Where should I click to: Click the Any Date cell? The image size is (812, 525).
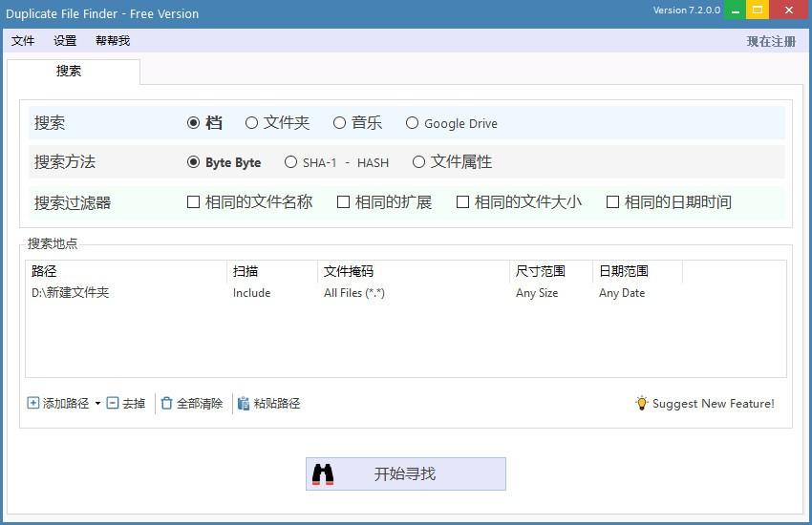click(x=622, y=293)
